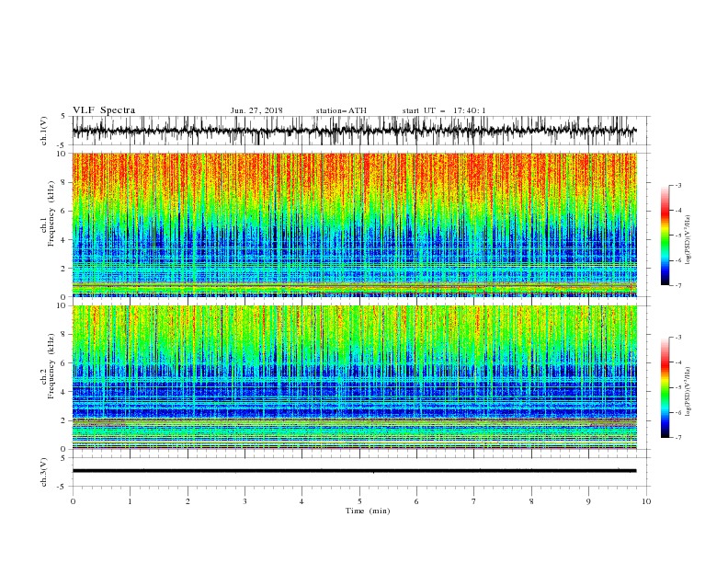Click the ch.2 color bar "-7" tick label
Viewport: 728px width, 563px height.
pos(678,437)
